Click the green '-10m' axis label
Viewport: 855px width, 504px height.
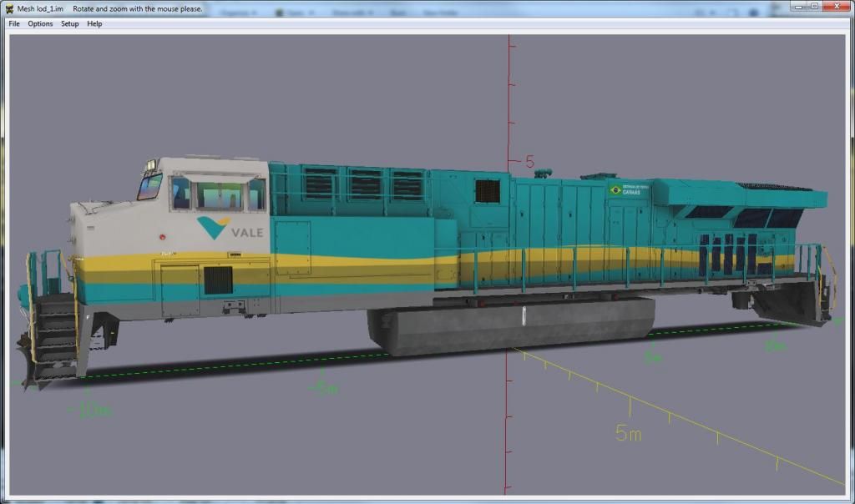(x=90, y=410)
